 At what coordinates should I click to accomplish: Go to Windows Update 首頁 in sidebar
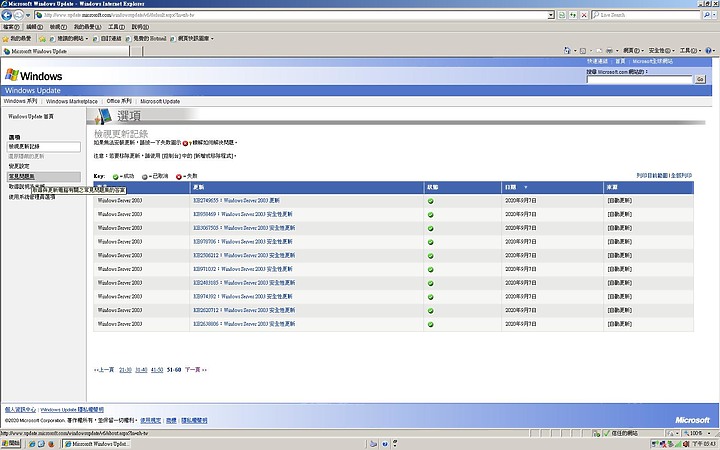click(31, 117)
